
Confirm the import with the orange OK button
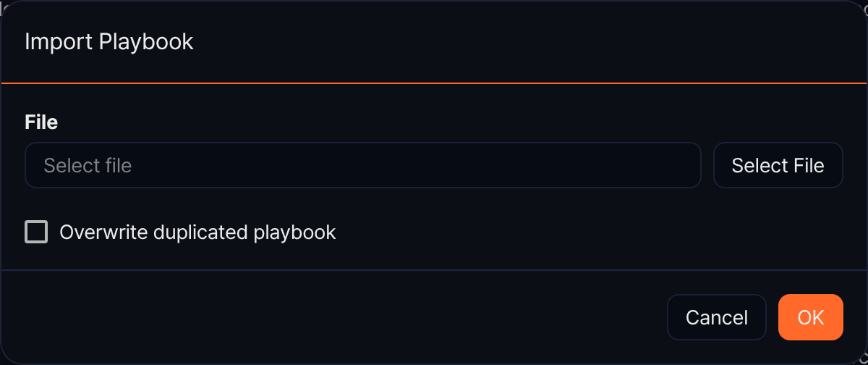810,317
